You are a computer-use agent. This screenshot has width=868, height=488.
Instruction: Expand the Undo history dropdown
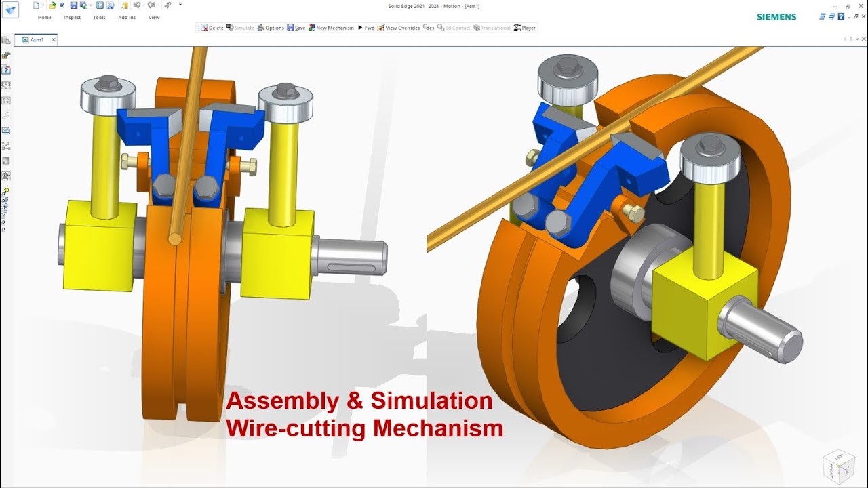pos(142,5)
